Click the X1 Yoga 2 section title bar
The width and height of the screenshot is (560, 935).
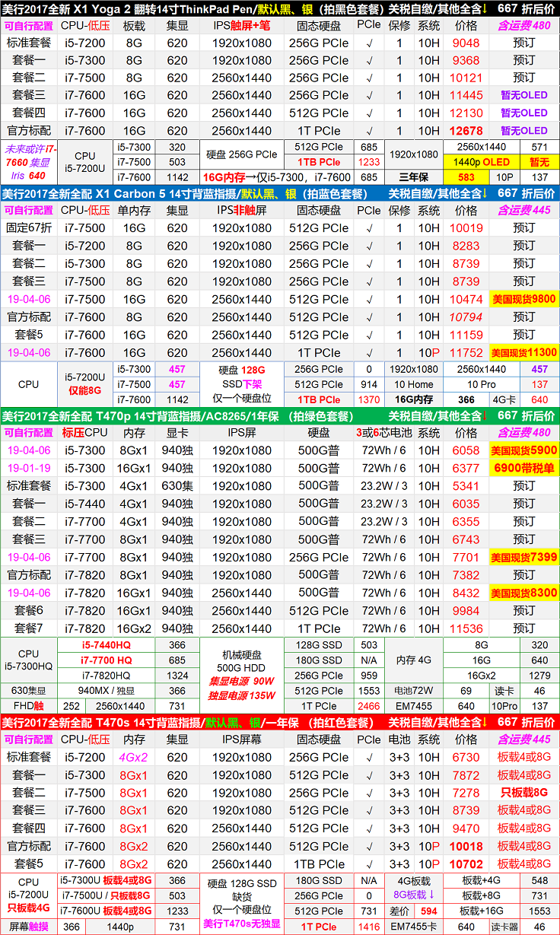(x=280, y=8)
